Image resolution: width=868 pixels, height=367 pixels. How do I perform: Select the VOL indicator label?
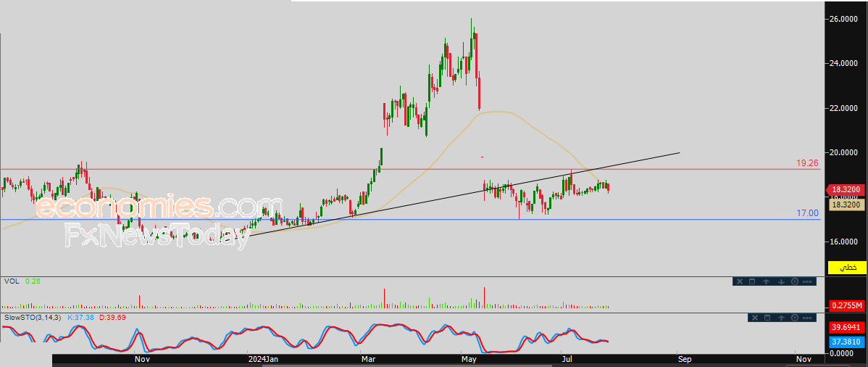tap(12, 281)
